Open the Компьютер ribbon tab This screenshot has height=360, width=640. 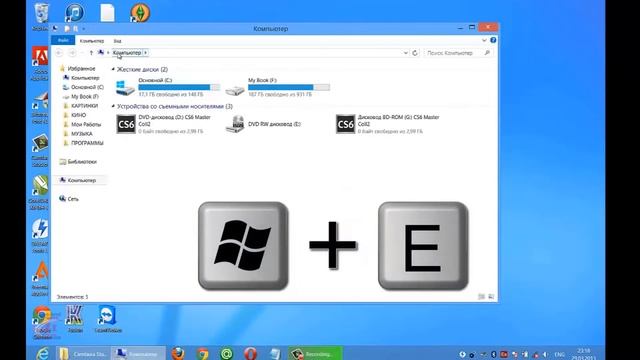tap(92, 41)
